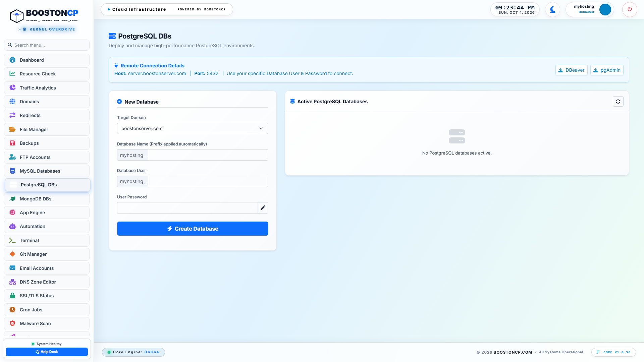Screen dimensions: 644x362
Task: Click the Automation robot icon
Action: [x=12, y=226]
